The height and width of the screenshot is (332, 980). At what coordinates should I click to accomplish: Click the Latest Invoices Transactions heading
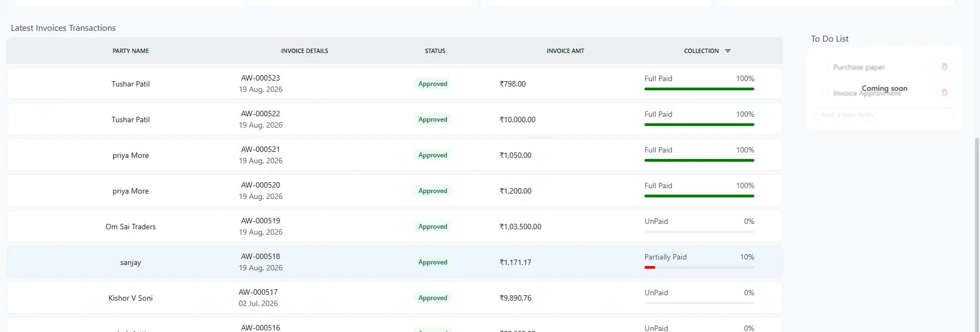pyautogui.click(x=63, y=28)
